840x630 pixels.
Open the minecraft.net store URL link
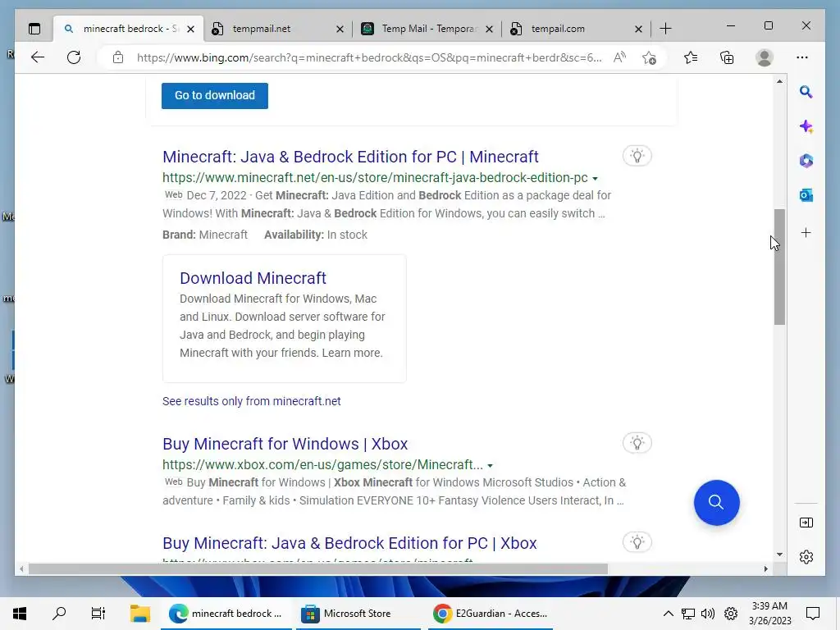click(x=375, y=177)
